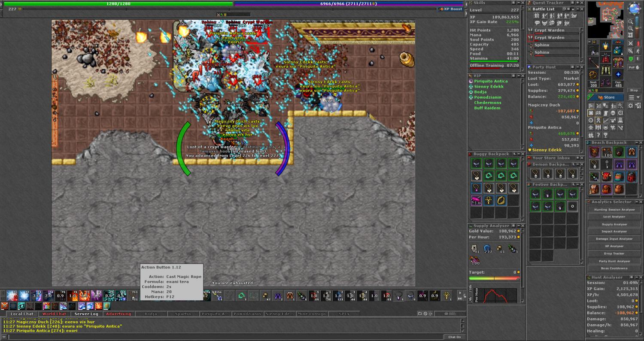Collapse the Hunt Analyser panel
The width and height of the screenshot is (644, 341).
click(x=637, y=277)
